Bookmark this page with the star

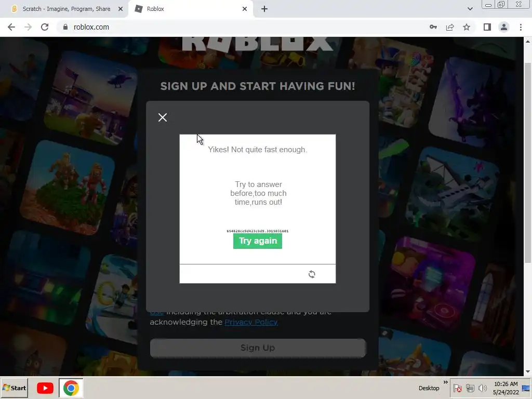coord(467,27)
